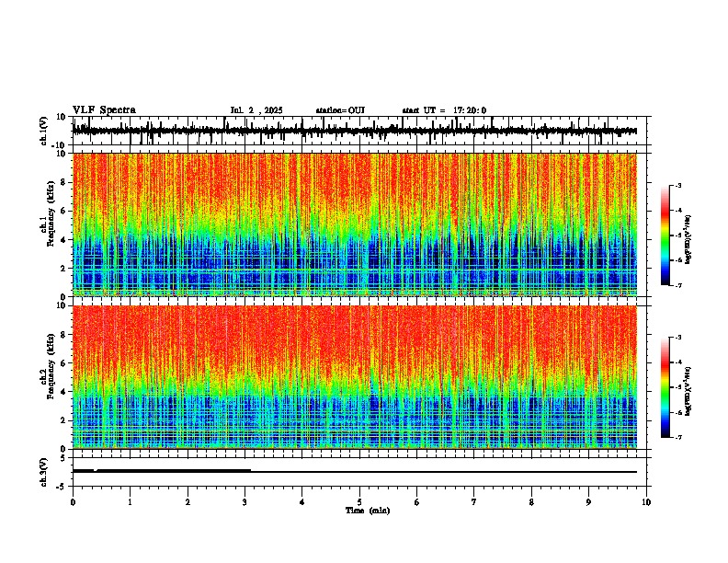Click the "Time (min)" axis label

pos(368,511)
